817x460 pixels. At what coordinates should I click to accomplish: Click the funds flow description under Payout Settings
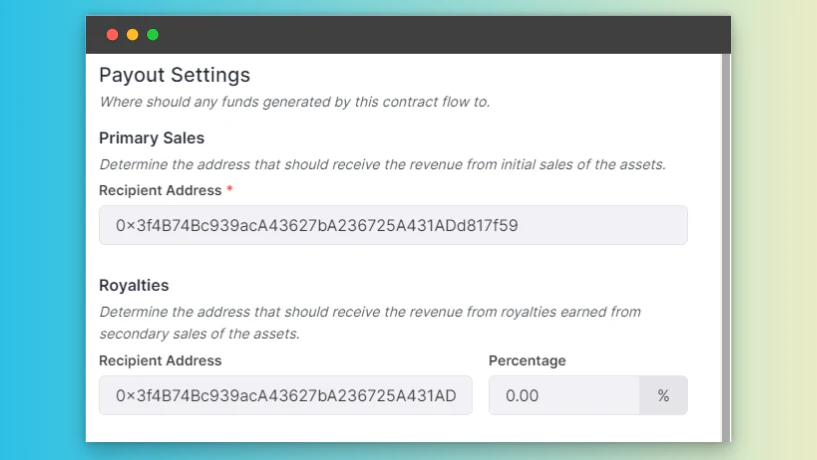pos(295,102)
